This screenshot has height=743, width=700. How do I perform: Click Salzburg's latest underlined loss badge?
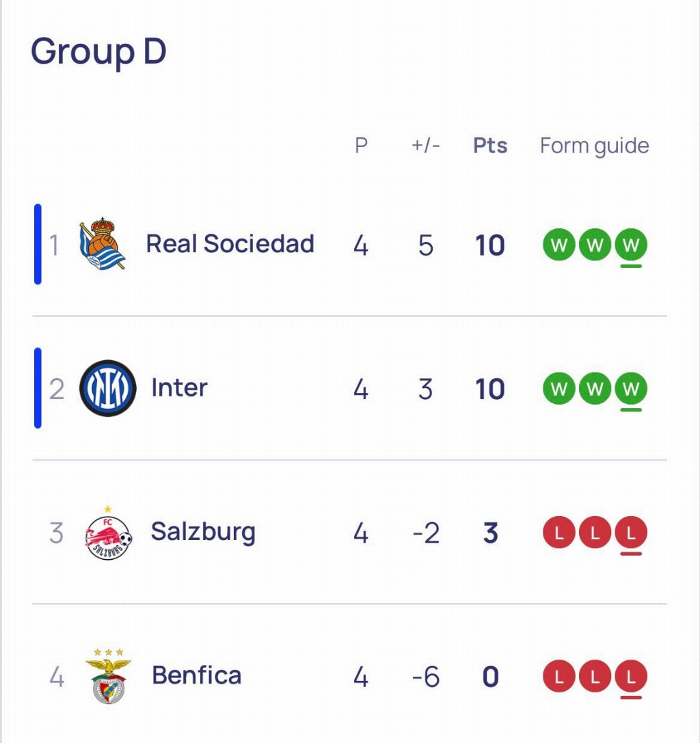(x=630, y=534)
